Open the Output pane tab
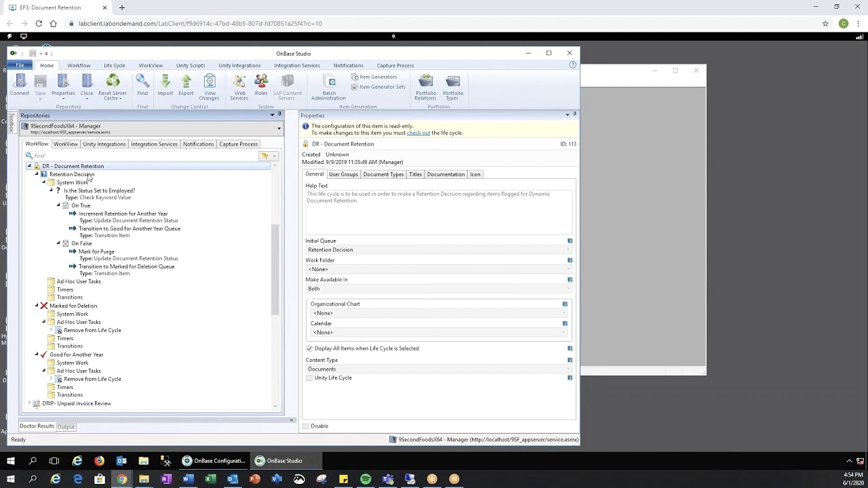This screenshot has width=868, height=488. click(66, 427)
